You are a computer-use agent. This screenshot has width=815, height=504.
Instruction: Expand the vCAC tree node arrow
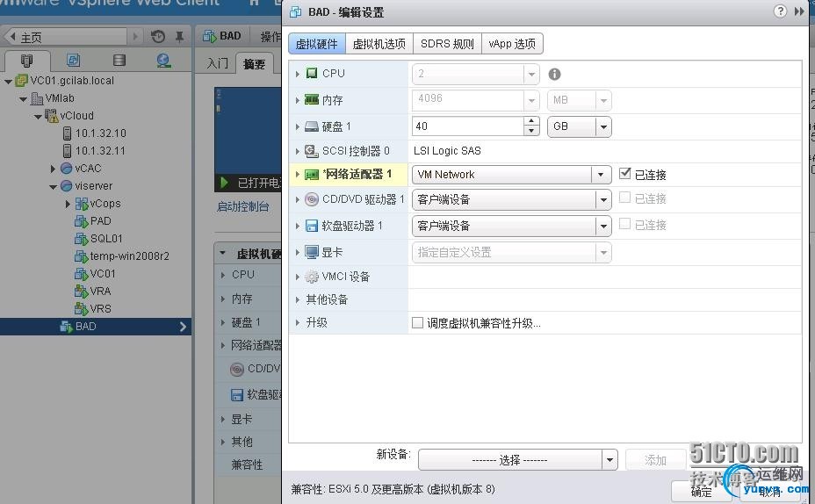[53, 169]
